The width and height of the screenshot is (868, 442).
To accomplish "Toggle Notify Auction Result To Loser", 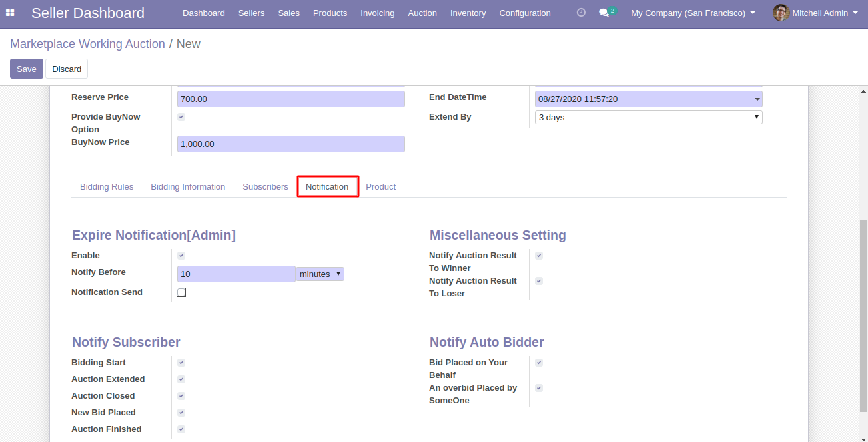I will 539,281.
